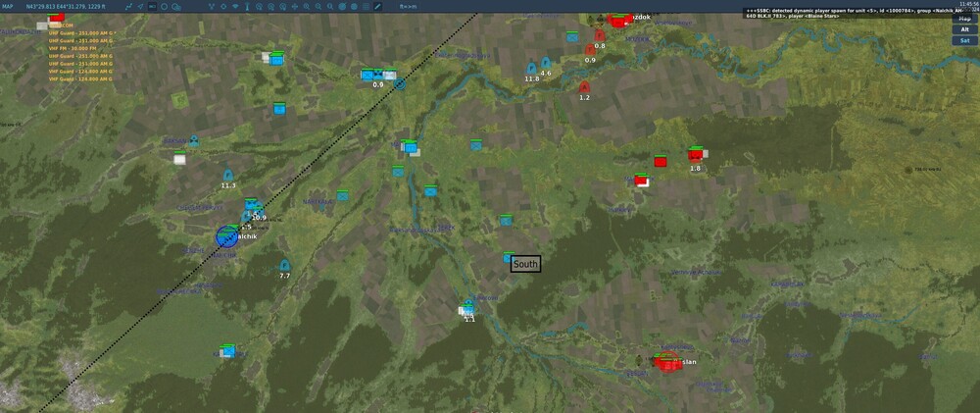This screenshot has height=413, width=980.
Task: Click the round target icon before globe
Action: click(342, 6)
